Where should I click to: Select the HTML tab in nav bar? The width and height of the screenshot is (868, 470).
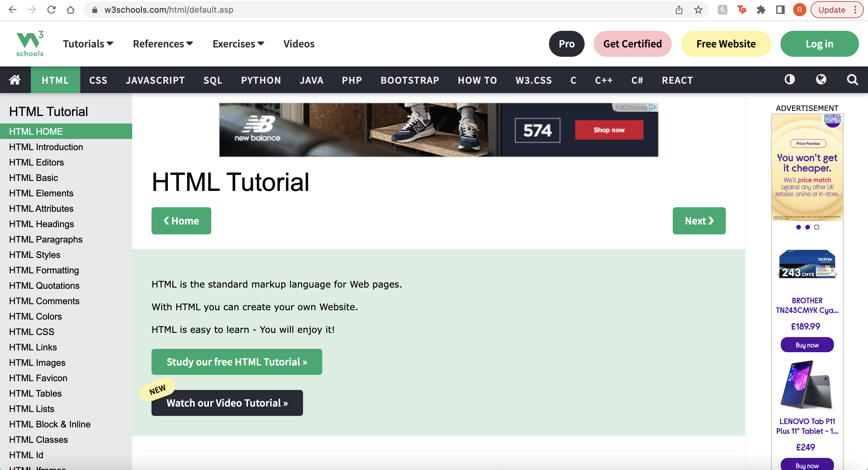tap(55, 80)
